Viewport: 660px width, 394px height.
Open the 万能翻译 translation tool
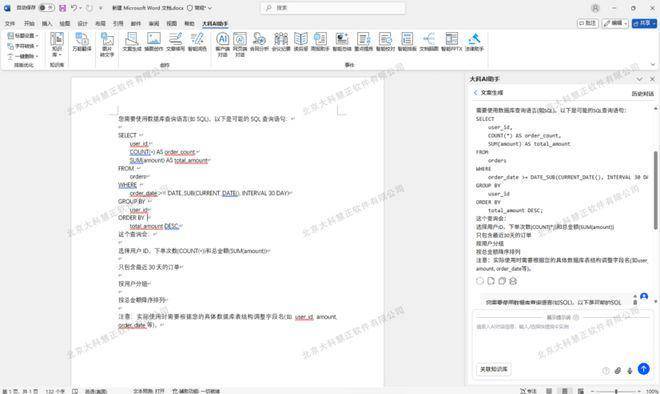82,42
